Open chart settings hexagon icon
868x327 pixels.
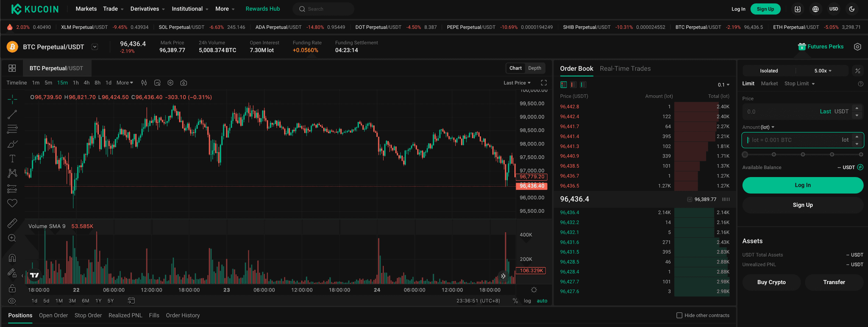[x=170, y=83]
